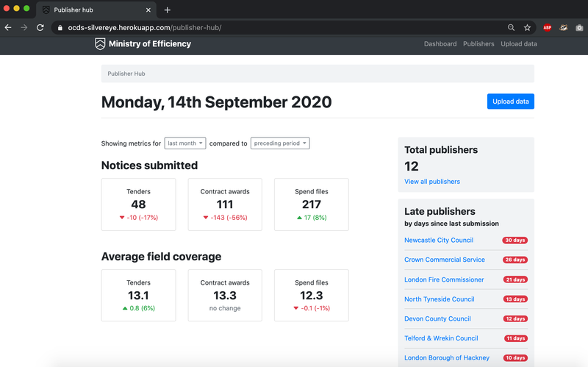Open the Publishers nav item
Screen dimensions: 588x367
478,44
